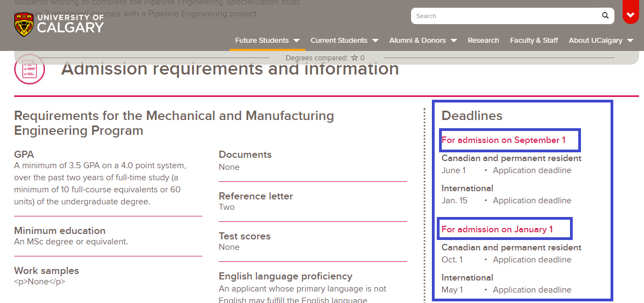Expand the Future Students dropdown arrow
This screenshot has width=644, height=303.
(297, 41)
